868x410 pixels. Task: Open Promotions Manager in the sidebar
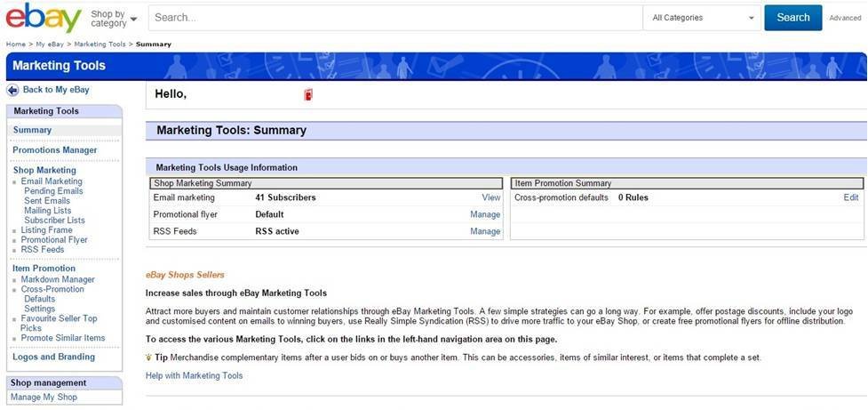pyautogui.click(x=55, y=150)
